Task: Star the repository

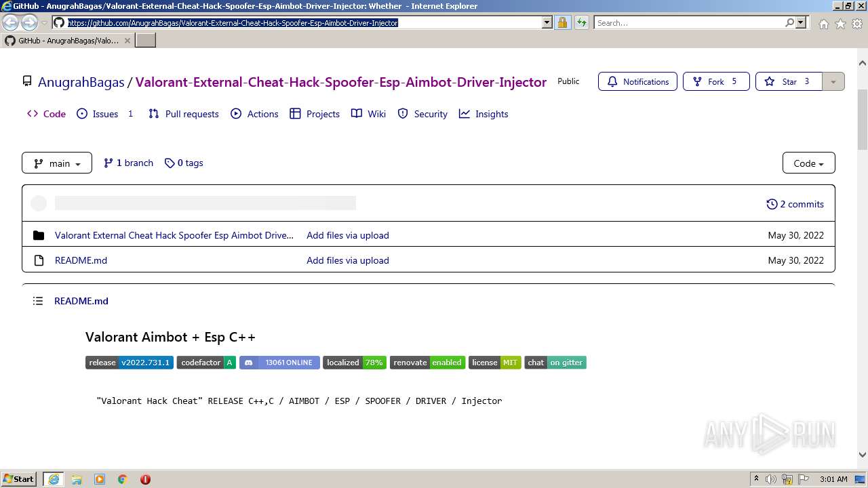Action: [x=788, y=81]
